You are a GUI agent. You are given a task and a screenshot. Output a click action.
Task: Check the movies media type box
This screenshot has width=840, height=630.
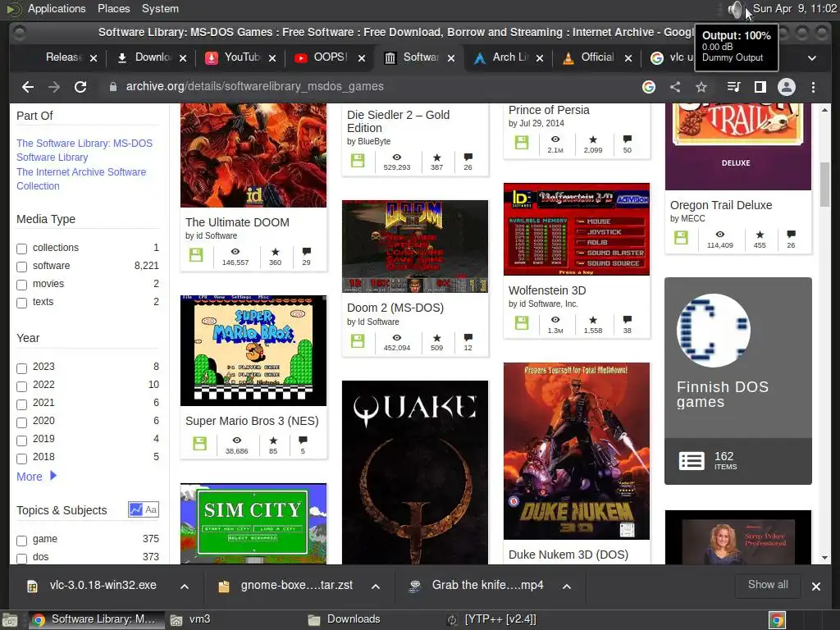tap(21, 285)
